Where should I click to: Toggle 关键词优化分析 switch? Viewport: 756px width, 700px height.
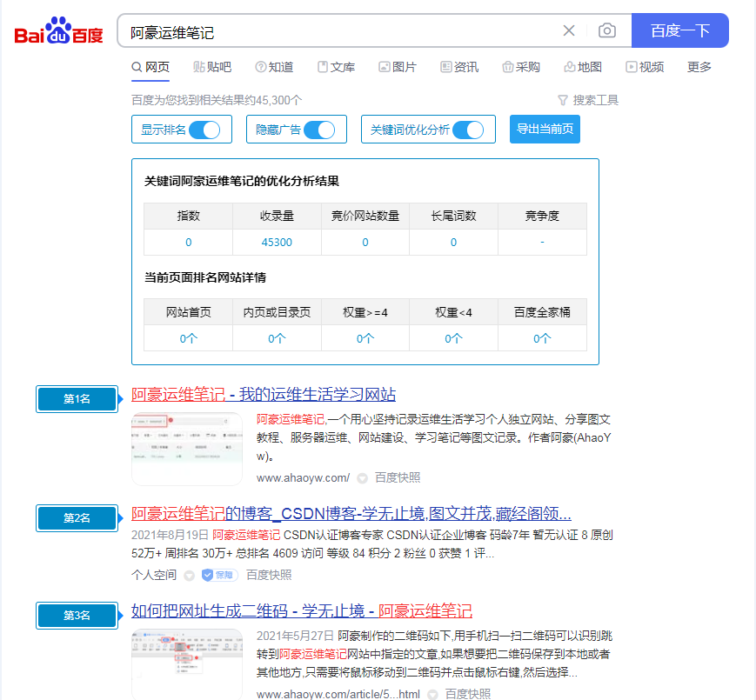[x=468, y=130]
